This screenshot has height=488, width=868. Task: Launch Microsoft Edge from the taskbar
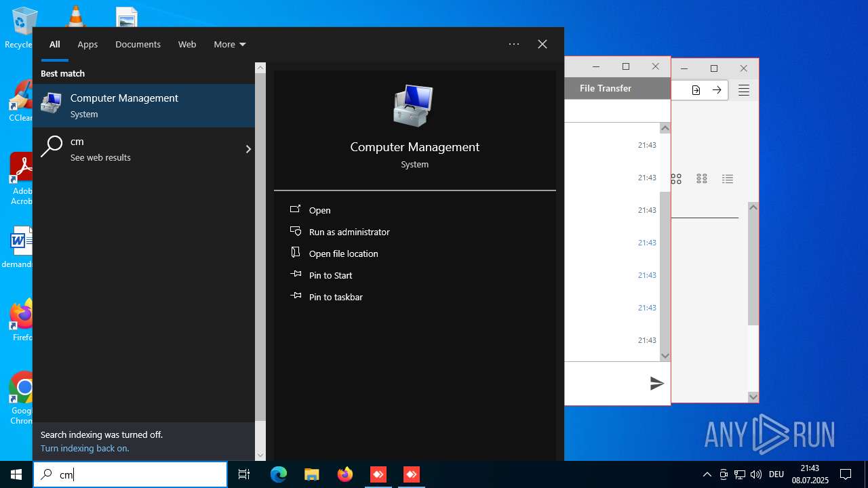[x=279, y=474]
